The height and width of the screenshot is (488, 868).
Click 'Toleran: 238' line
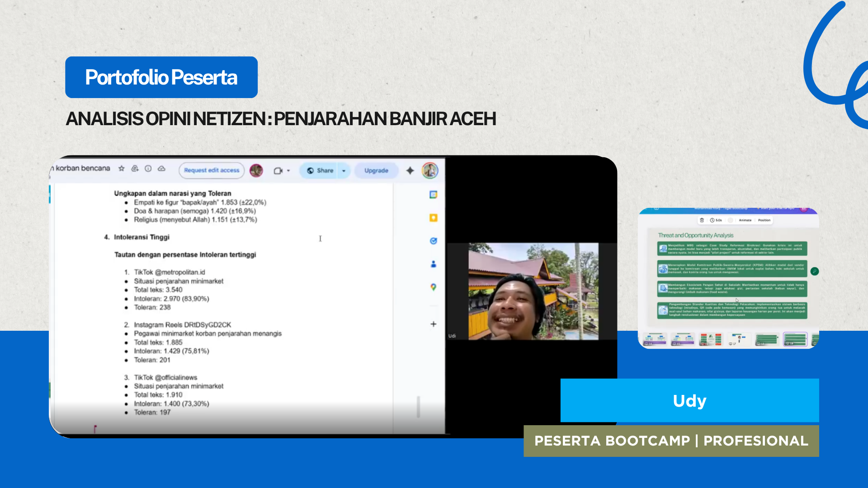152,307
